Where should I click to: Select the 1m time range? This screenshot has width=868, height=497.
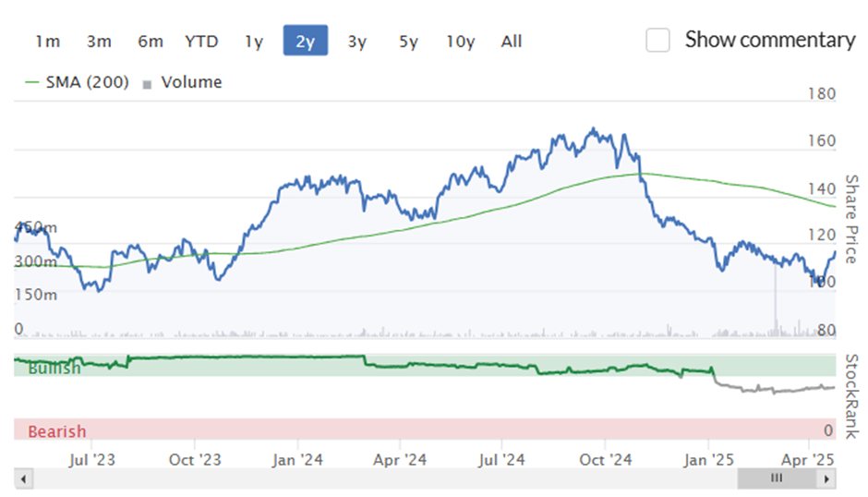coord(48,41)
